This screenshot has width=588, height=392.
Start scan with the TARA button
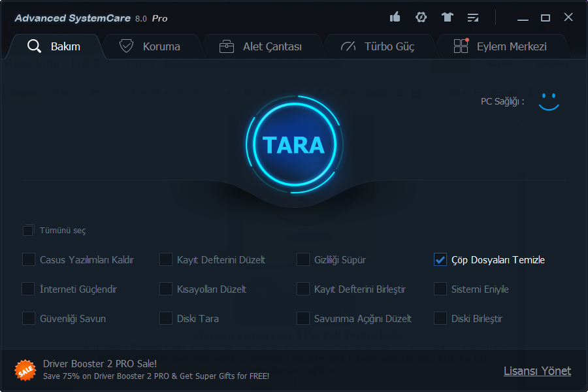[295, 145]
